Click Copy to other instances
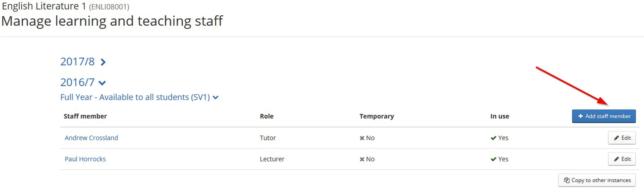This screenshot has width=644, height=192. [600, 180]
